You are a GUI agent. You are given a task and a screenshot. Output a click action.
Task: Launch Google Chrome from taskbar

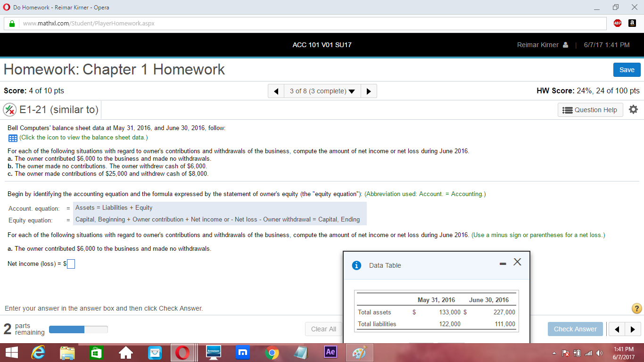(x=271, y=353)
